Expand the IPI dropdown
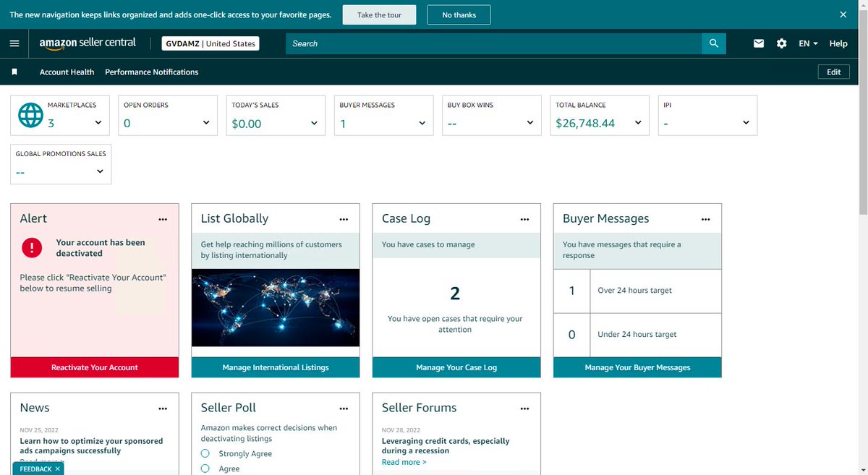The height and width of the screenshot is (475, 868). tap(746, 123)
